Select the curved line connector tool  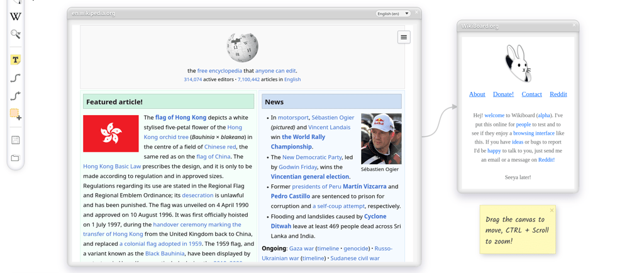click(x=16, y=78)
